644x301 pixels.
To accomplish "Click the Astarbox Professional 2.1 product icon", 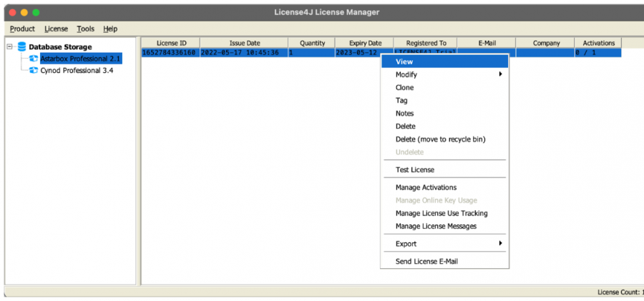I will tap(34, 59).
